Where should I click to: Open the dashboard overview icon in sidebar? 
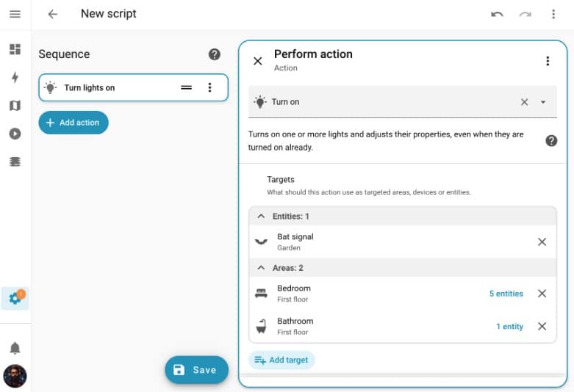[x=15, y=49]
